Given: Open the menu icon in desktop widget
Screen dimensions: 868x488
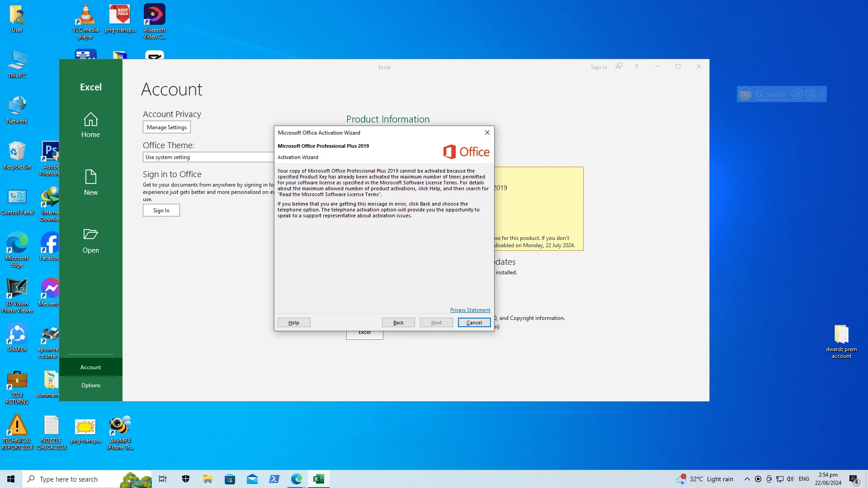Looking at the screenshot, I should 822,94.
